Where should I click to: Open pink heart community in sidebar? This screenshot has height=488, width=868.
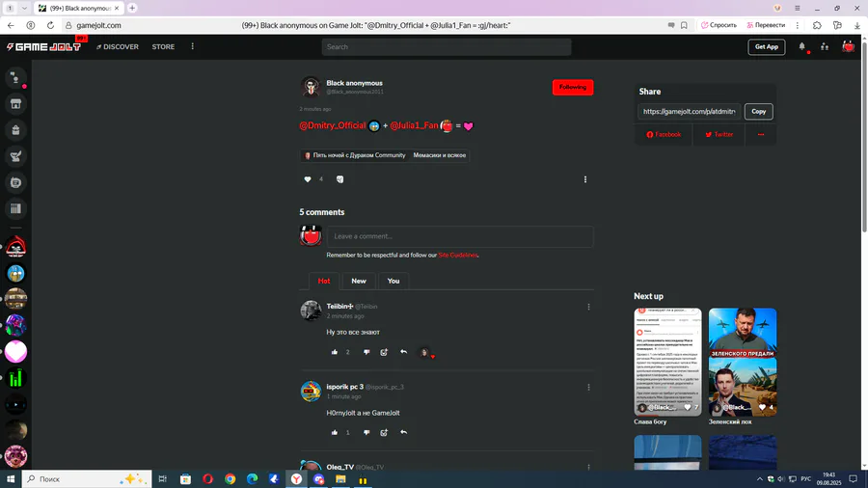[15, 352]
